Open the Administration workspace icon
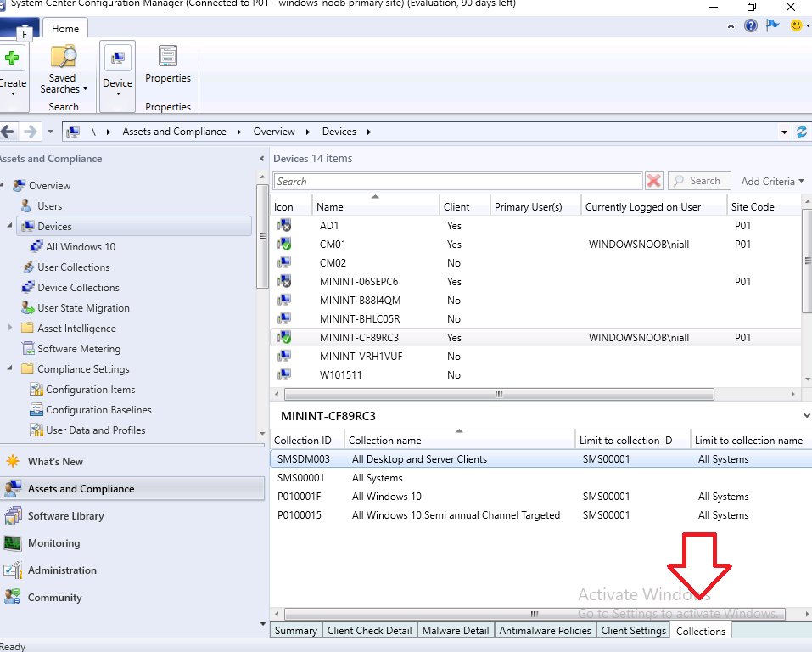The width and height of the screenshot is (812, 652). click(13, 570)
